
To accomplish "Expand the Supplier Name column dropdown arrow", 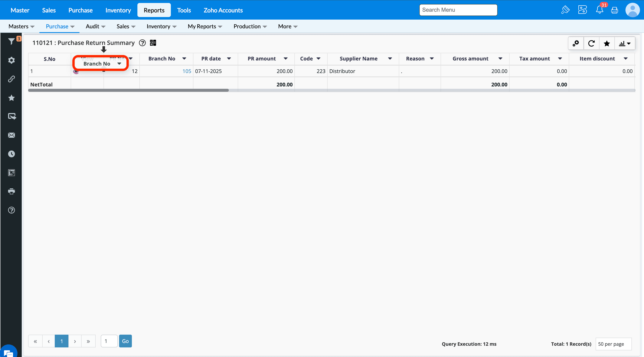I will (x=390, y=59).
